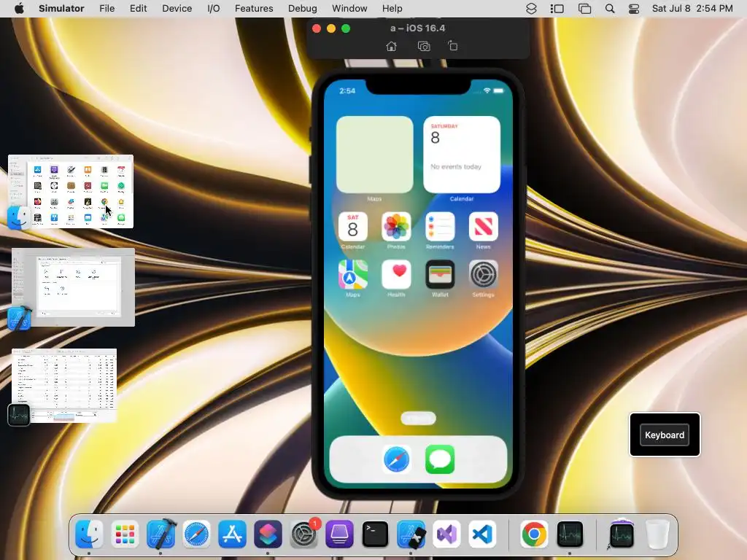This screenshot has height=560, width=747.
Task: Open the Trash in the Dock
Action: click(x=657, y=534)
